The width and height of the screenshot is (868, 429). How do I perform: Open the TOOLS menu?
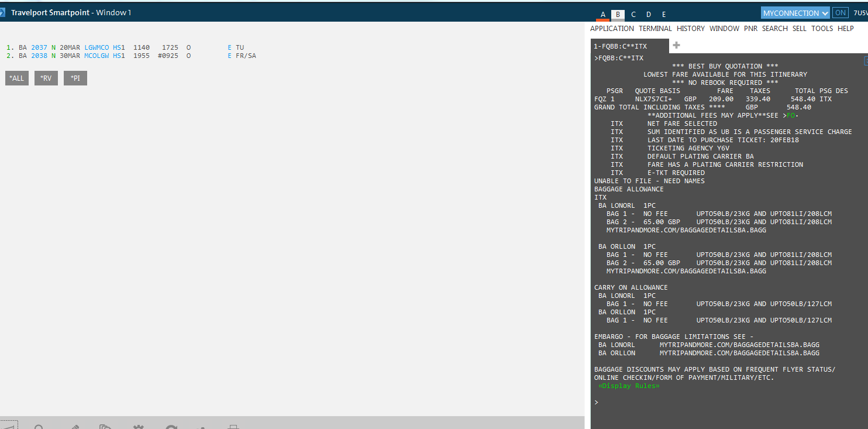pos(822,29)
